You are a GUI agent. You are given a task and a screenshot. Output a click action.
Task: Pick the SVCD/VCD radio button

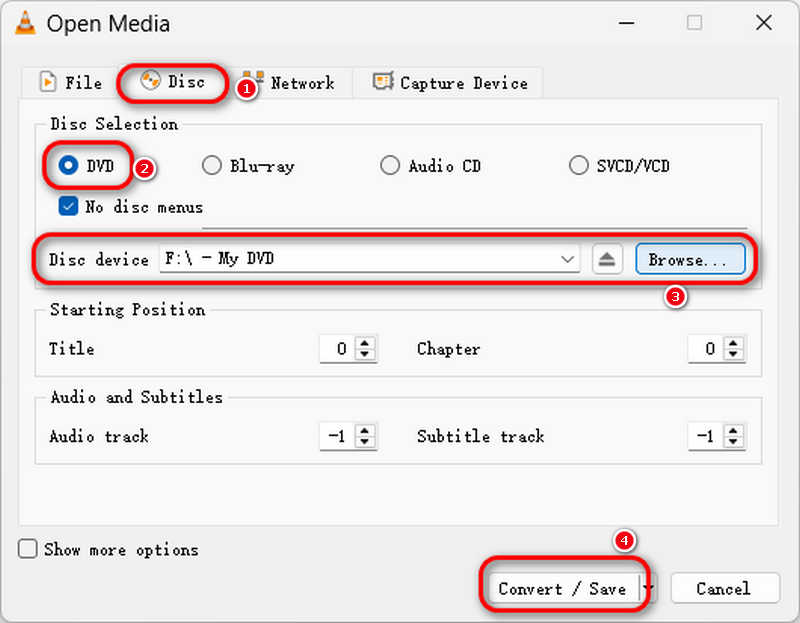pyautogui.click(x=578, y=166)
